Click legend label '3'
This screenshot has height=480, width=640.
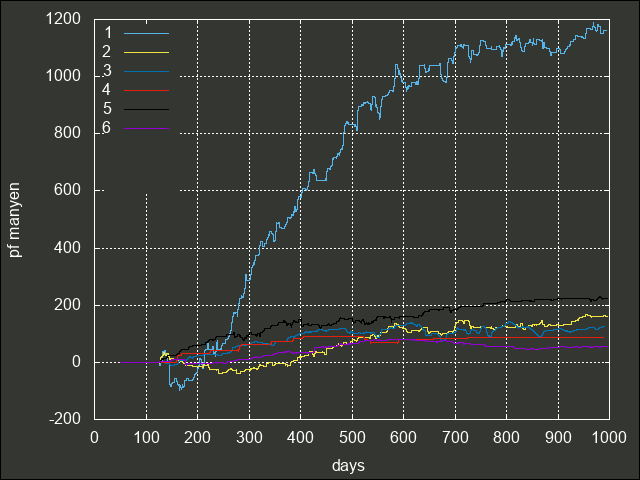coord(107,71)
